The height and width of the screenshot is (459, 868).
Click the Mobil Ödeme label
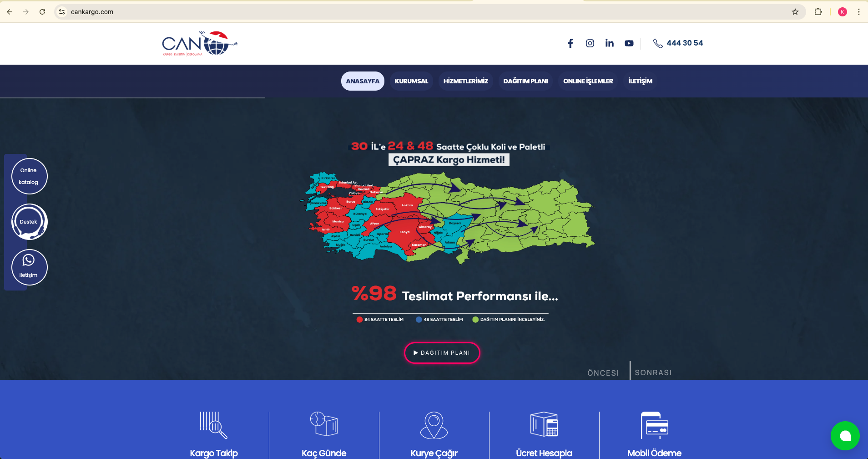tap(654, 453)
